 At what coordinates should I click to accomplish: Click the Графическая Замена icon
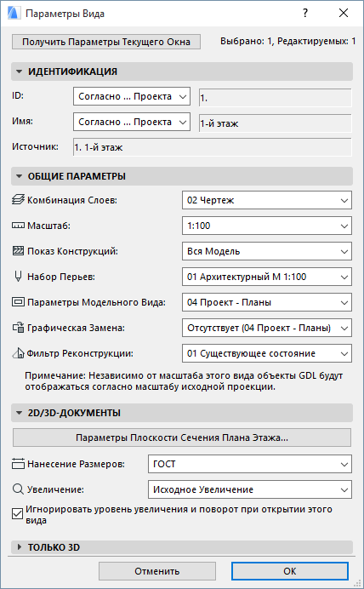18,328
